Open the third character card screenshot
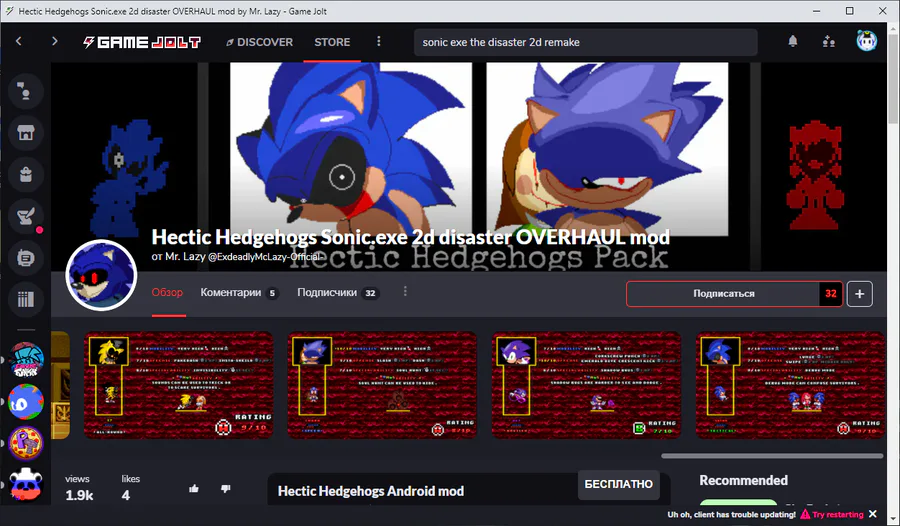This screenshot has width=900, height=526. tap(586, 385)
